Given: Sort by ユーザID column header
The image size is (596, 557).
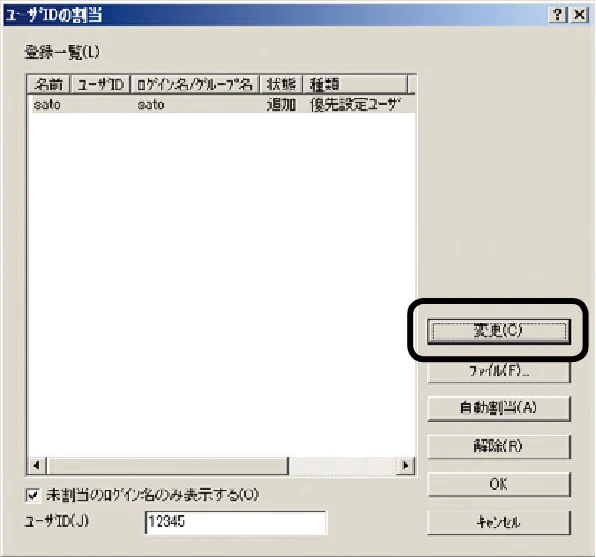Looking at the screenshot, I should pos(100,84).
